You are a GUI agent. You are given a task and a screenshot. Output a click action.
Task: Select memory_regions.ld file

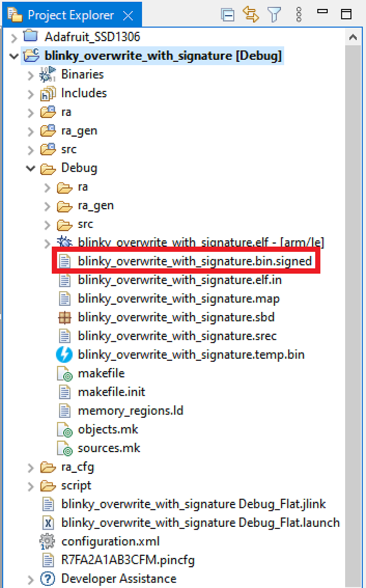pyautogui.click(x=130, y=411)
